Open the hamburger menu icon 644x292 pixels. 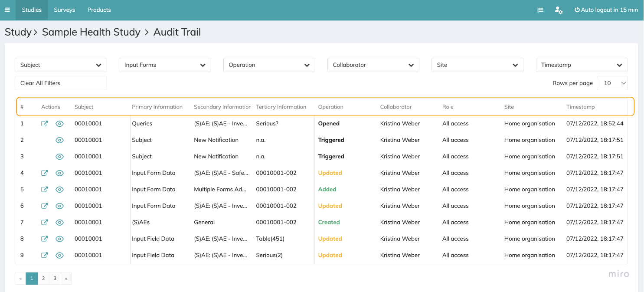[7, 10]
